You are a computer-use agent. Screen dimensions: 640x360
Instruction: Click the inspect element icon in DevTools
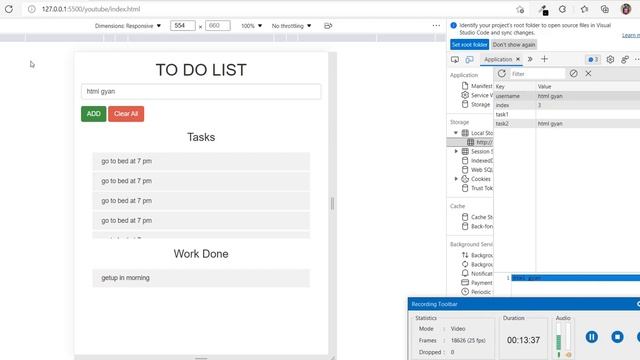(x=455, y=60)
